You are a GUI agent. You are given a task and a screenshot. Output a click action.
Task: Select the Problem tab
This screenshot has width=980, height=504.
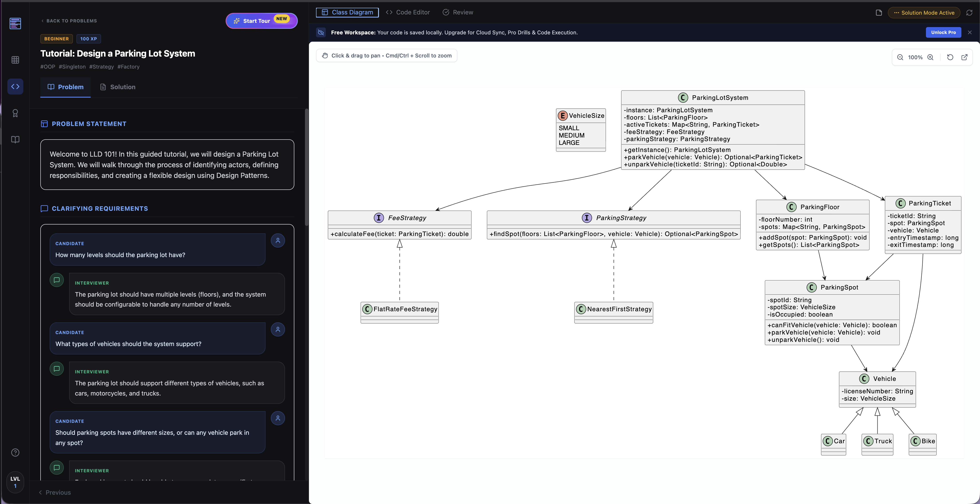coord(65,87)
